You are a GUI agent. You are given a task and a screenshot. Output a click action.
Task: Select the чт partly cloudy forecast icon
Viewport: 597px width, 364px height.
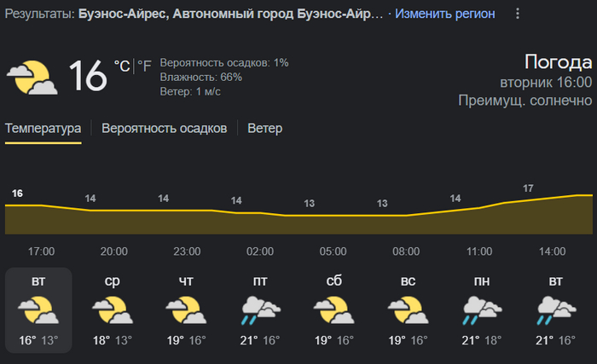185,310
